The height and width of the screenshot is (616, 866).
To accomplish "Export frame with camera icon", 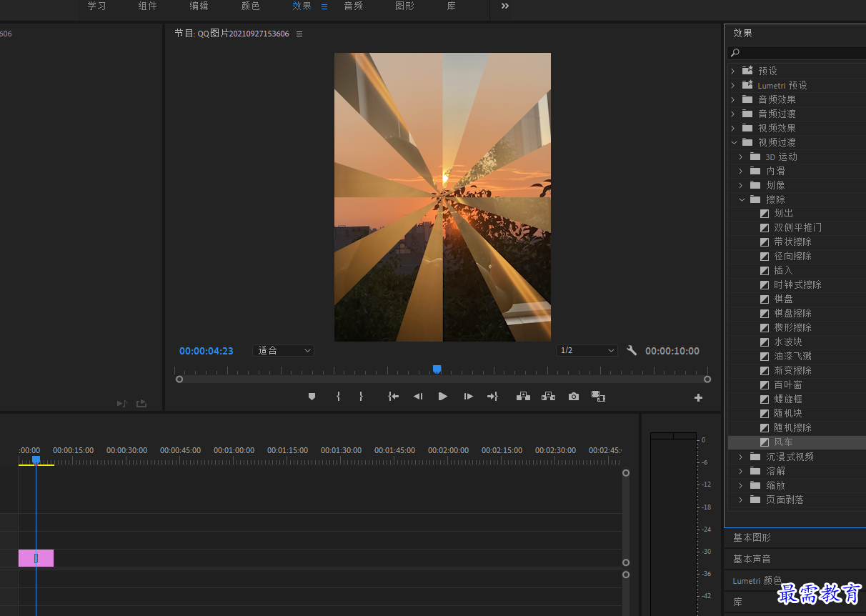I will click(x=574, y=397).
